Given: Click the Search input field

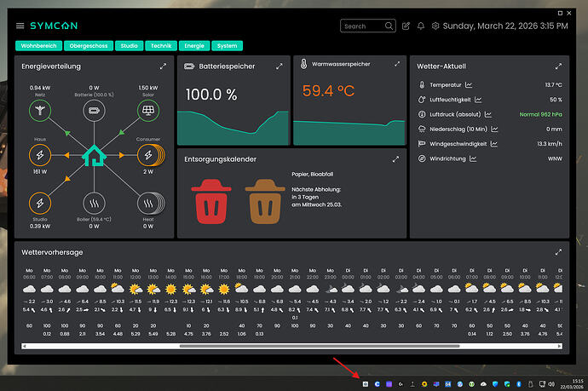Looking at the screenshot, I should coord(365,26).
